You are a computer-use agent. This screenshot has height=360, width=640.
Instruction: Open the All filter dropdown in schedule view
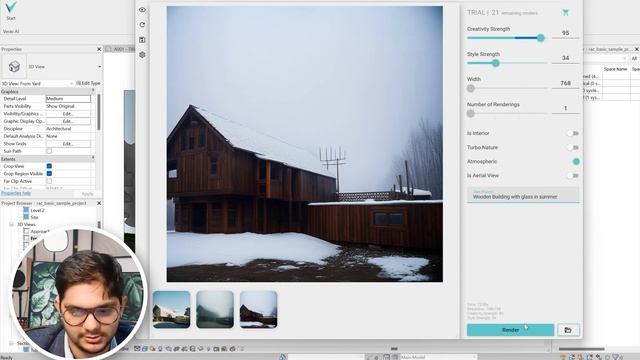[x=634, y=58]
